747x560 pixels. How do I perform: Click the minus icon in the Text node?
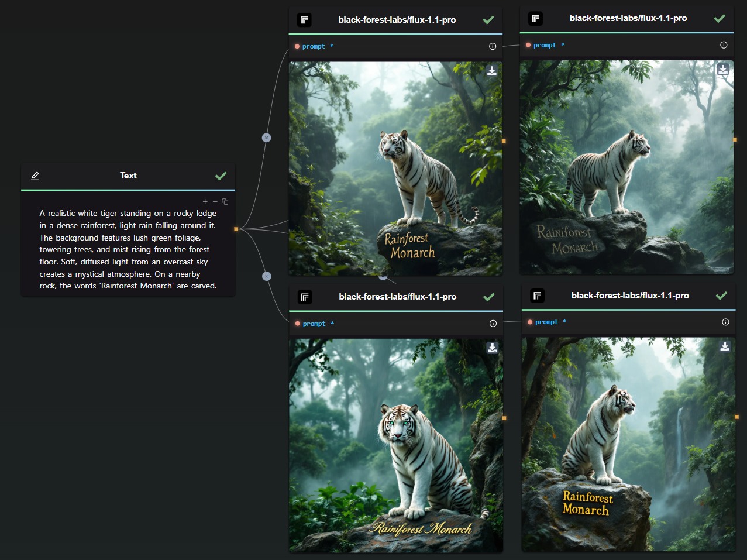[x=215, y=201]
